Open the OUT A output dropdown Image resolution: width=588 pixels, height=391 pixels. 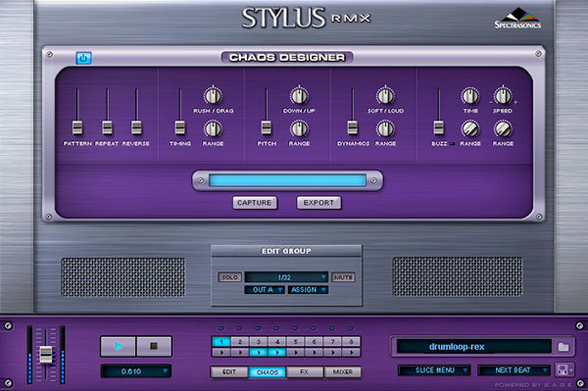point(265,290)
